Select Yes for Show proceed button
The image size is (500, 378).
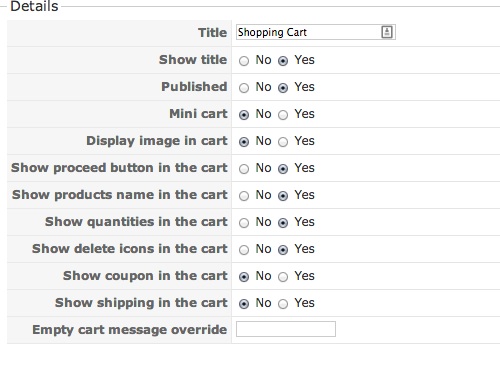tap(283, 169)
